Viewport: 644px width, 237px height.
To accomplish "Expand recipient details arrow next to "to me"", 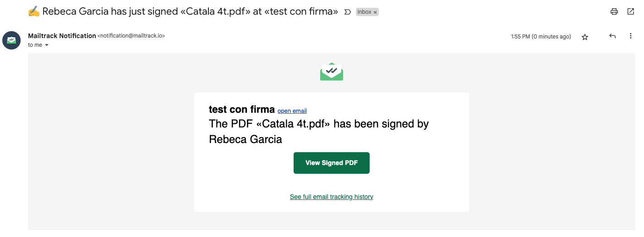I will click(47, 45).
